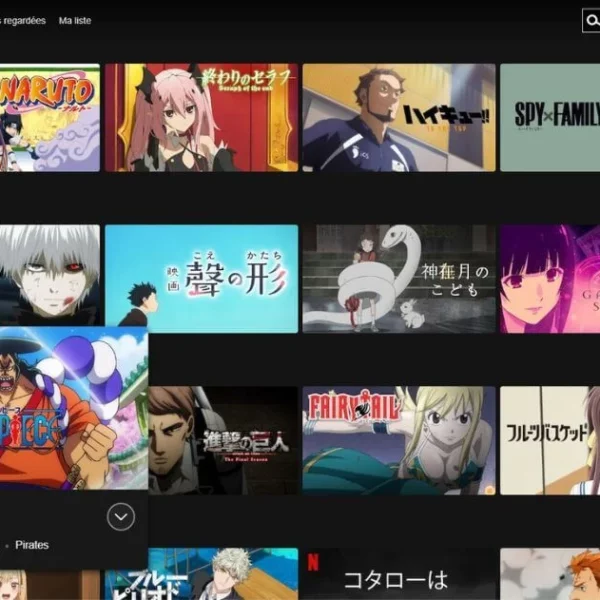Screen dimensions: 600x600
Task: Open the regardées menu item
Action: [23, 21]
